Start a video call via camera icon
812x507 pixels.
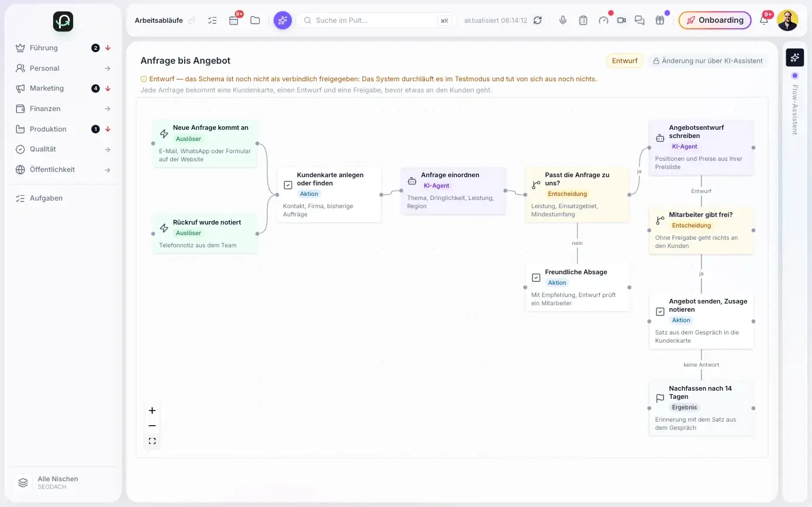tap(621, 20)
